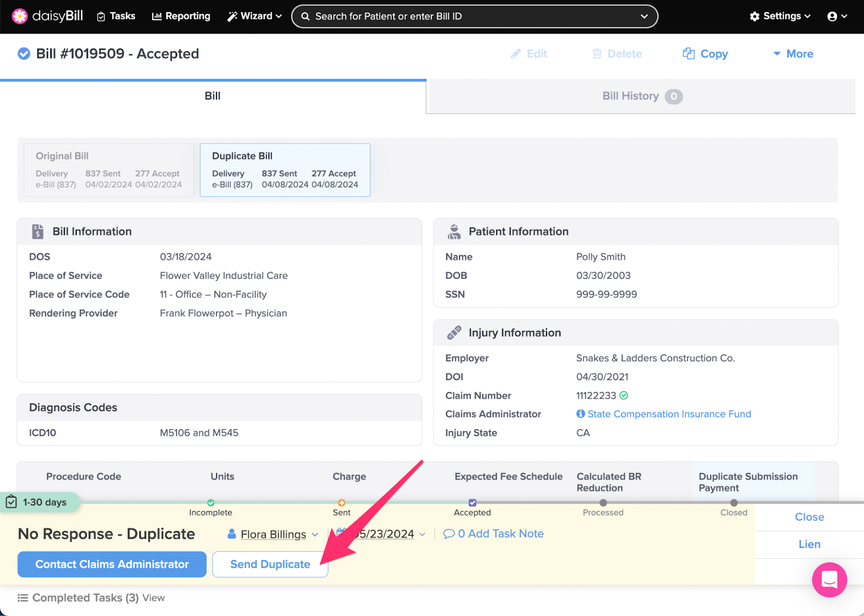
Task: Open the Settings menu
Action: pyautogui.click(x=780, y=16)
